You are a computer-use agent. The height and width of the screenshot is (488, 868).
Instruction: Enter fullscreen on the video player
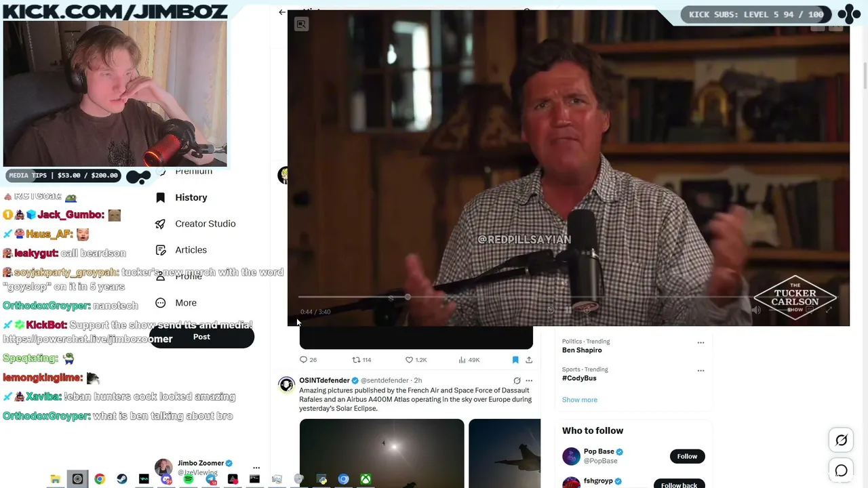click(x=829, y=310)
